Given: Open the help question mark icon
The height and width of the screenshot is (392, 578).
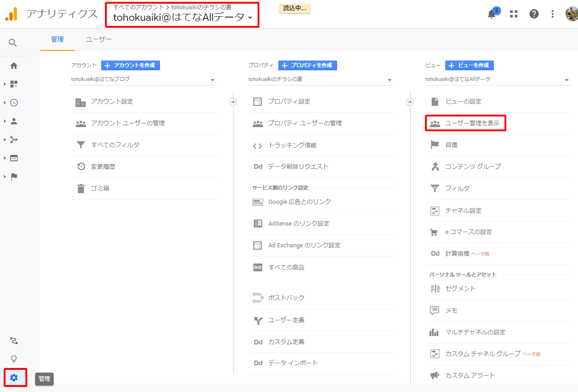Looking at the screenshot, I should tap(534, 14).
